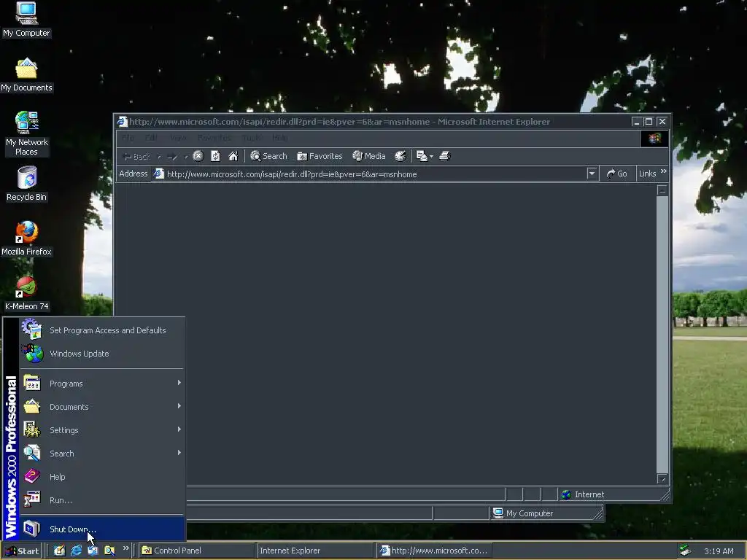The height and width of the screenshot is (560, 747).
Task: Select My Network Places desktop icon
Action: click(x=26, y=133)
